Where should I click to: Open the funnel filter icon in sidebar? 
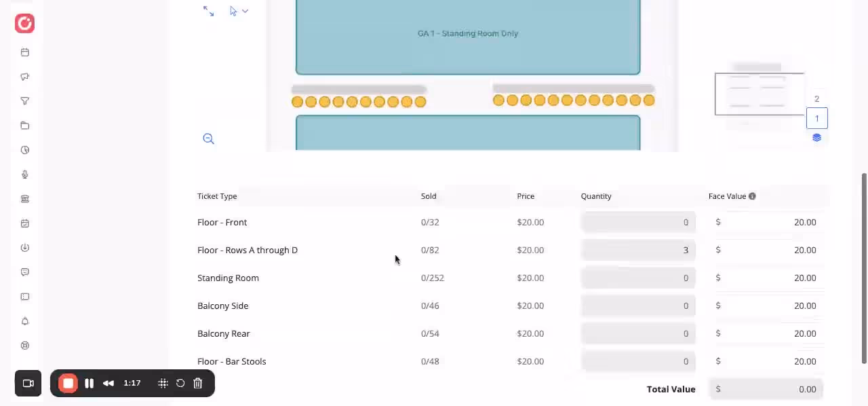tap(25, 101)
